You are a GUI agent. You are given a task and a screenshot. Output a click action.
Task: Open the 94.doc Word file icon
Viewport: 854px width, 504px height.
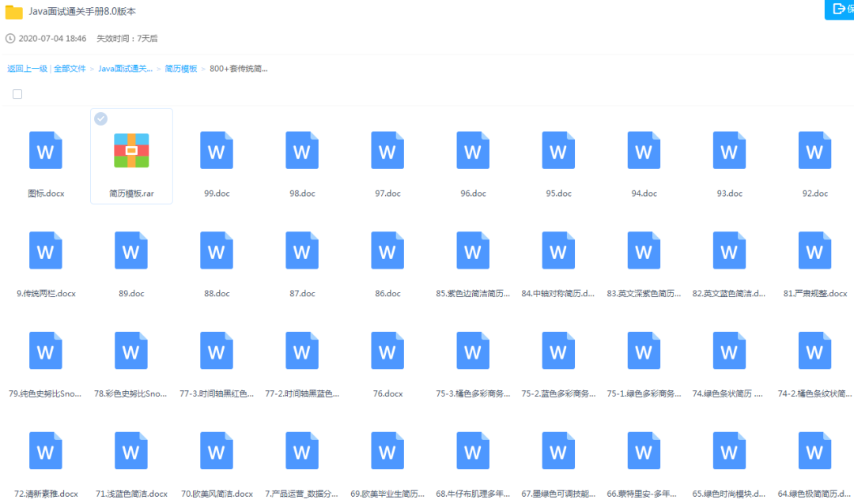coord(644,150)
